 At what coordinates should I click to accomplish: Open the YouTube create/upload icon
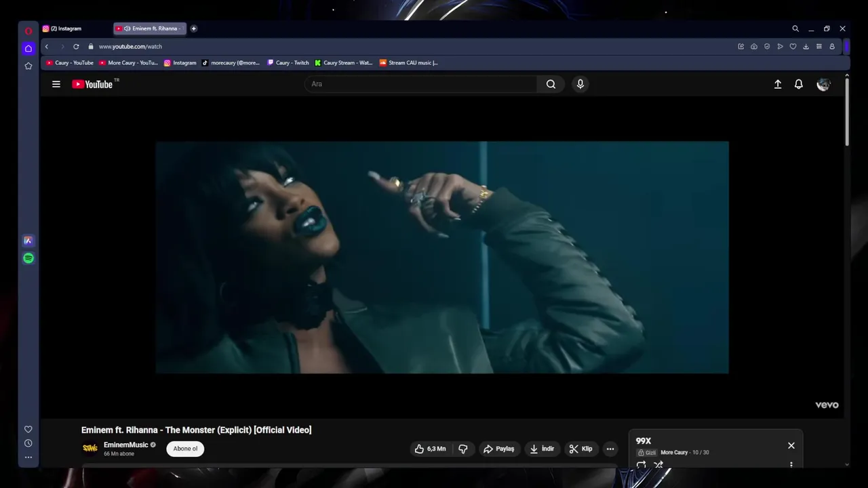pos(778,84)
